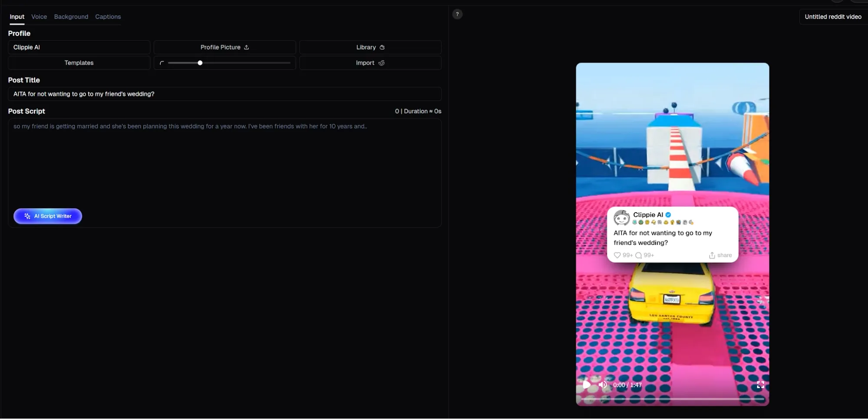Click the Profile heading

(x=19, y=33)
